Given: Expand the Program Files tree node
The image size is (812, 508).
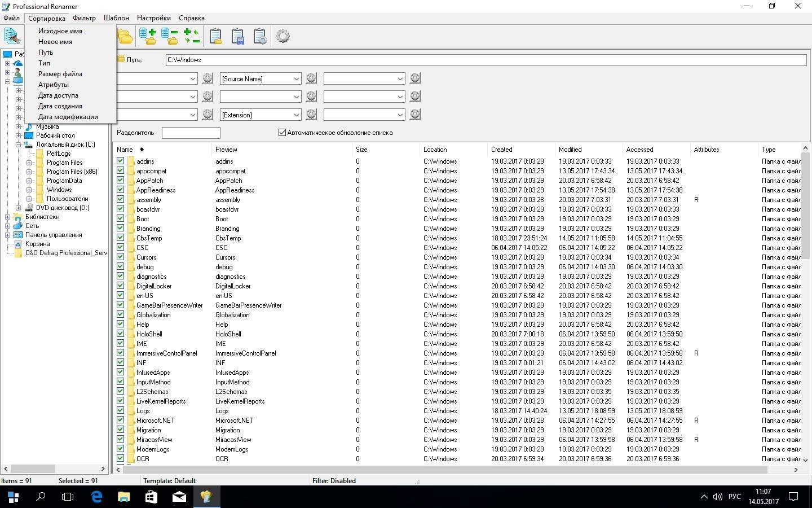Looking at the screenshot, I should pyautogui.click(x=29, y=163).
